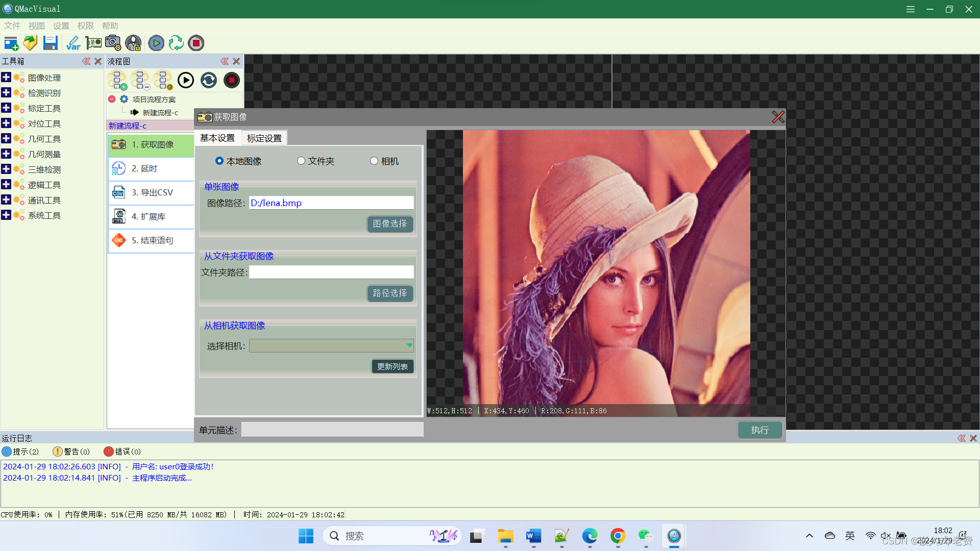The image size is (980, 551).
Task: Click the cycle run button in flowchart panel
Action: [209, 80]
